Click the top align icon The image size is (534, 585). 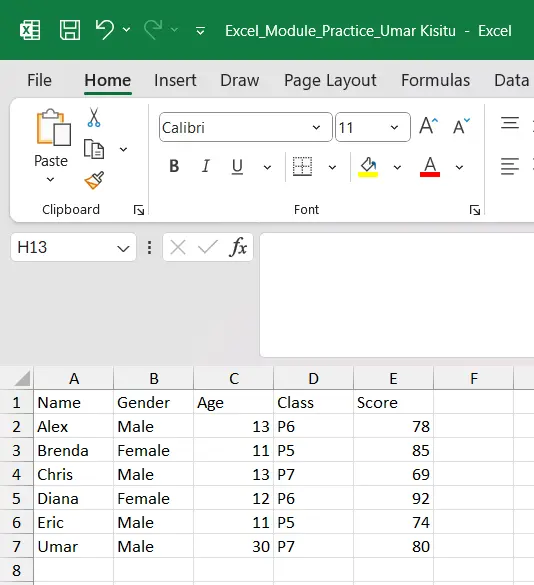[x=510, y=123]
